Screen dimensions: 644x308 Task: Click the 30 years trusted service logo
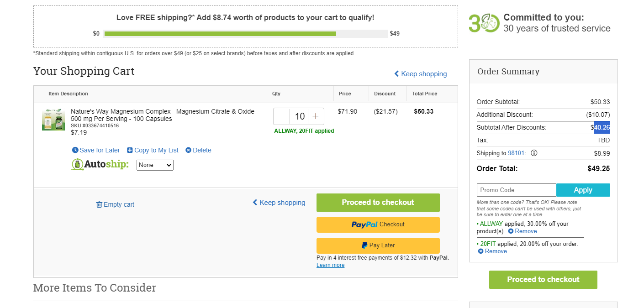pos(484,23)
